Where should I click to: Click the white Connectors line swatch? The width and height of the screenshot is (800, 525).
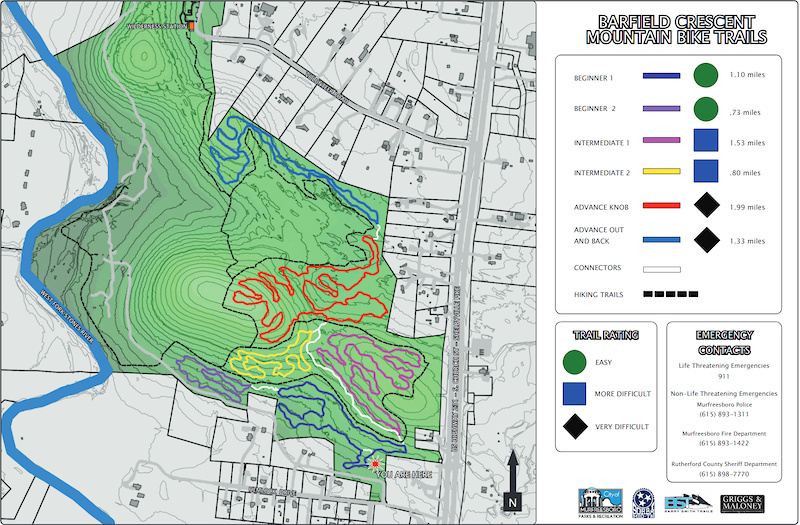pos(660,268)
